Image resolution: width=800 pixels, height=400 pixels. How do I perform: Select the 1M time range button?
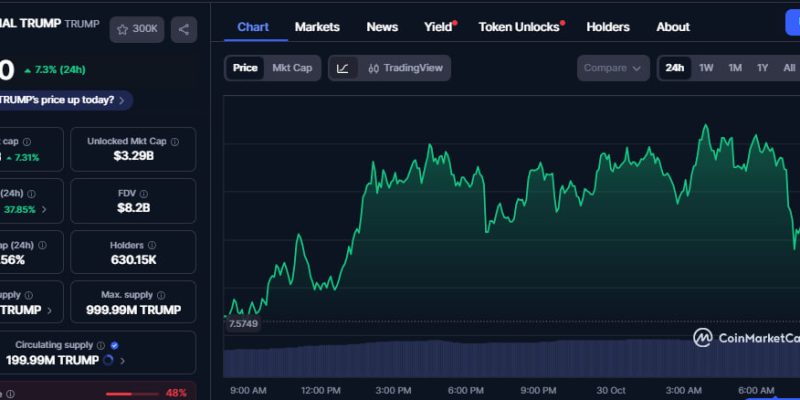(735, 68)
